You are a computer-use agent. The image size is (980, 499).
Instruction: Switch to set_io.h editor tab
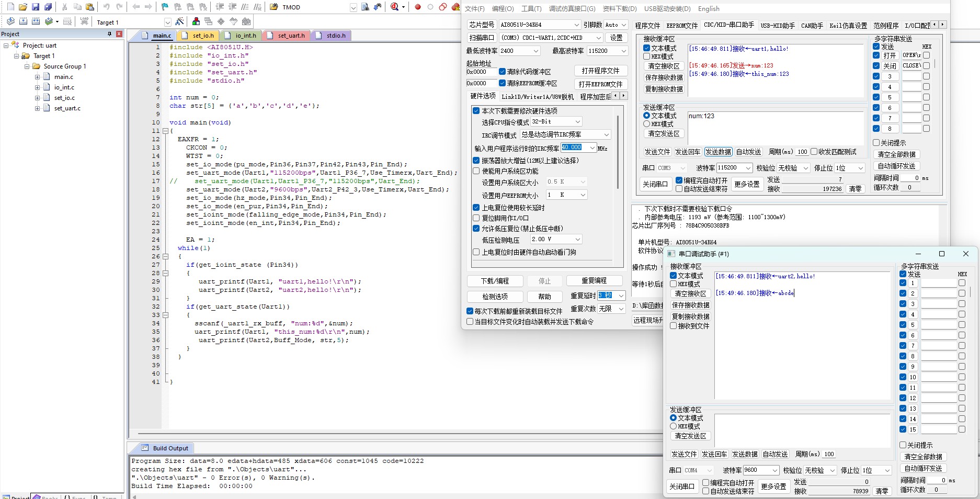point(198,36)
